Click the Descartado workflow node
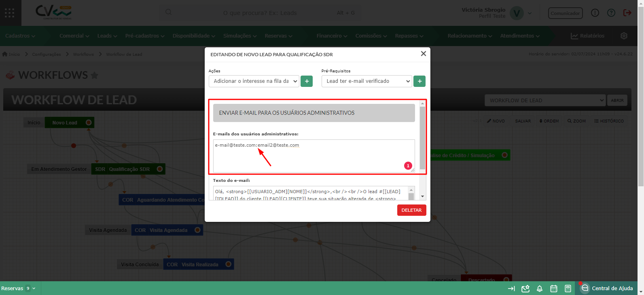 [487, 278]
